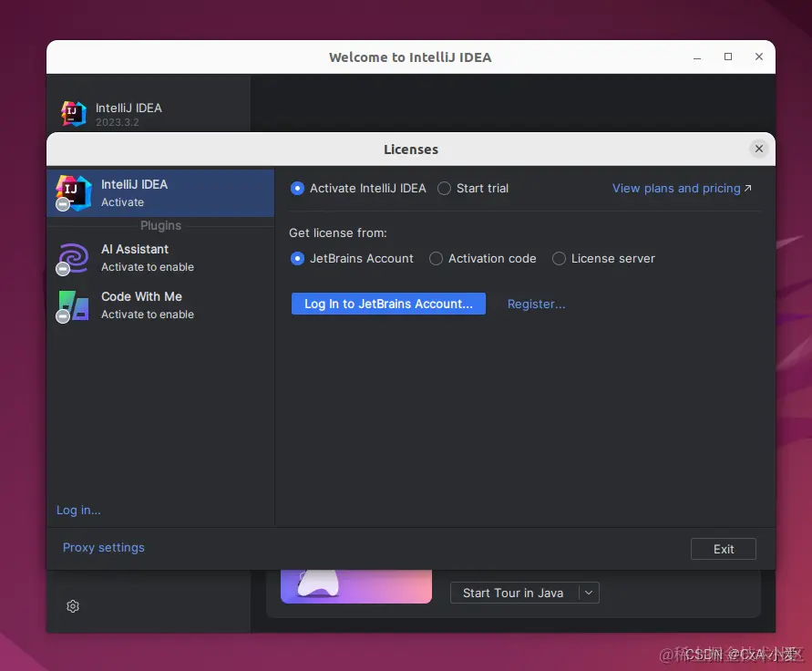Click the Exit button
The image size is (812, 671).
(724, 549)
